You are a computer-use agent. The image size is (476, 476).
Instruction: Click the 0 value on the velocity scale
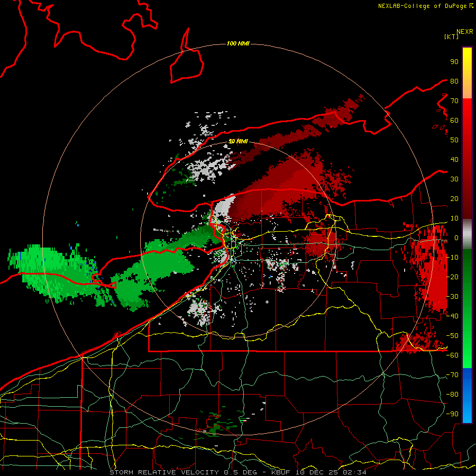pyautogui.click(x=456, y=237)
